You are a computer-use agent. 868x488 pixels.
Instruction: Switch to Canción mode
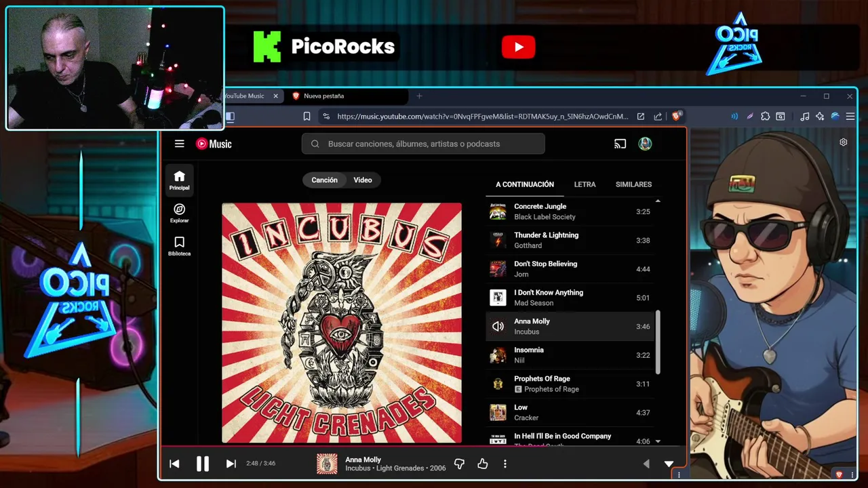pos(324,180)
